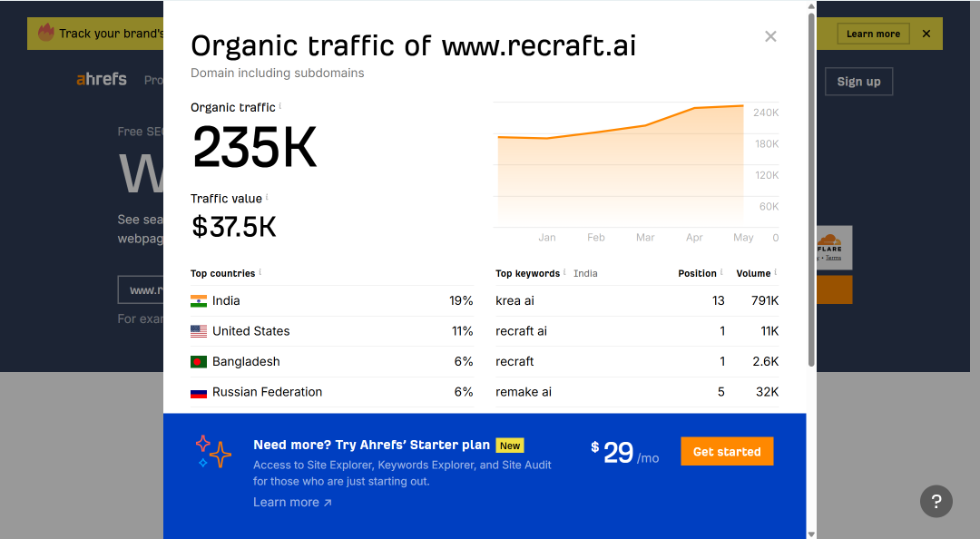
Task: Dismiss the yellow brand tracking banner
Action: tap(926, 34)
